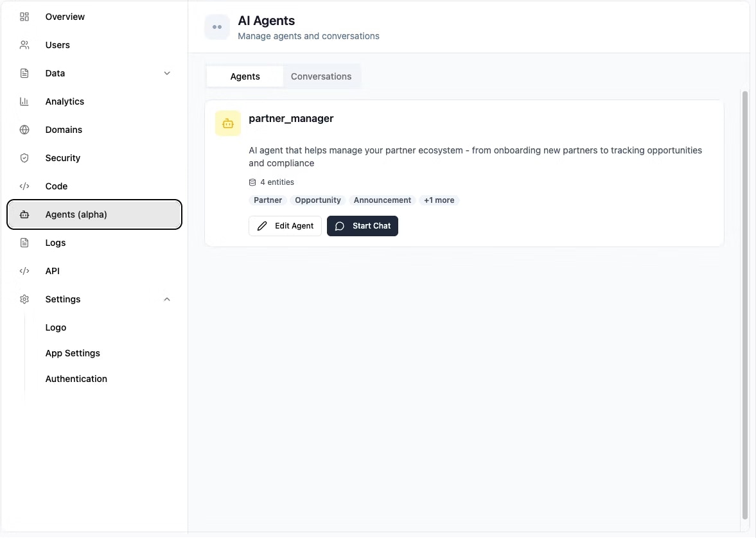Select the Agents tab

click(245, 76)
